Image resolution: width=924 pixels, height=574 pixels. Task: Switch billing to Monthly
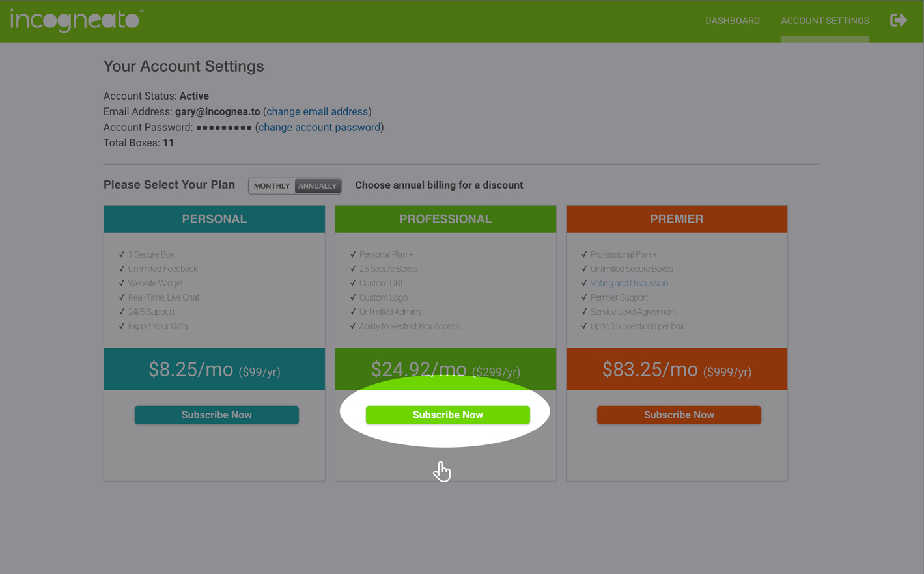[x=272, y=186]
